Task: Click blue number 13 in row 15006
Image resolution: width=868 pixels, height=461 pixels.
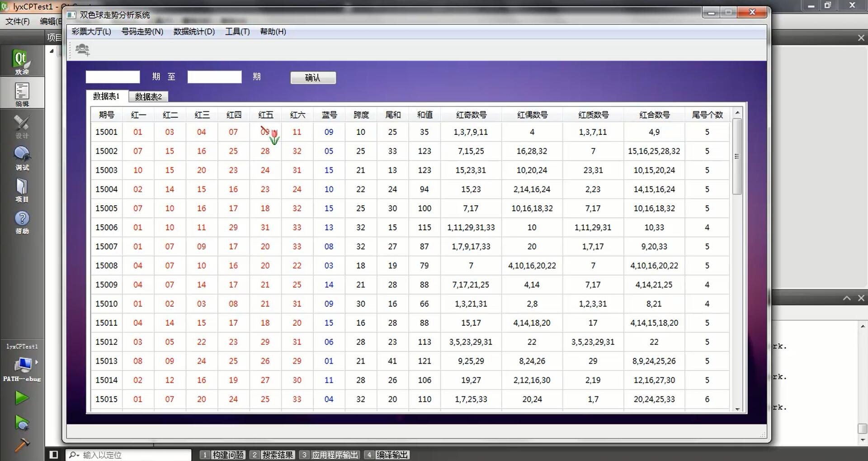Action: [329, 228]
